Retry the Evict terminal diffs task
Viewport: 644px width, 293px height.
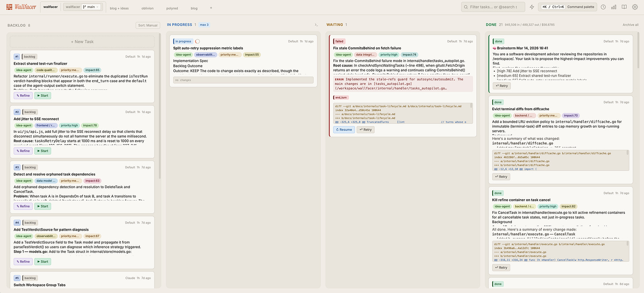click(501, 177)
